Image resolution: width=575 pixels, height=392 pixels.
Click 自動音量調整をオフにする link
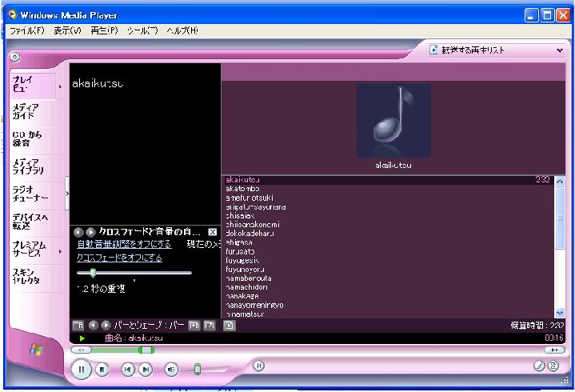(x=124, y=244)
